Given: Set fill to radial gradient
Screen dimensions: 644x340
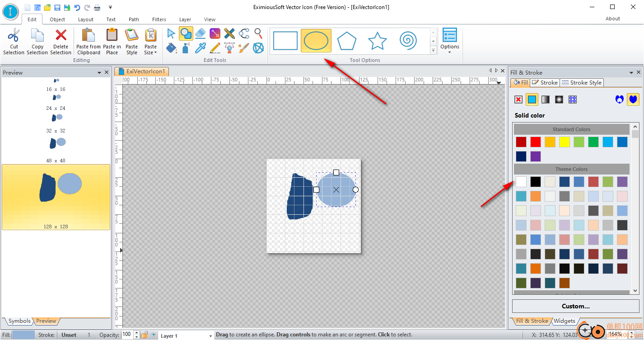Looking at the screenshot, I should click(559, 99).
